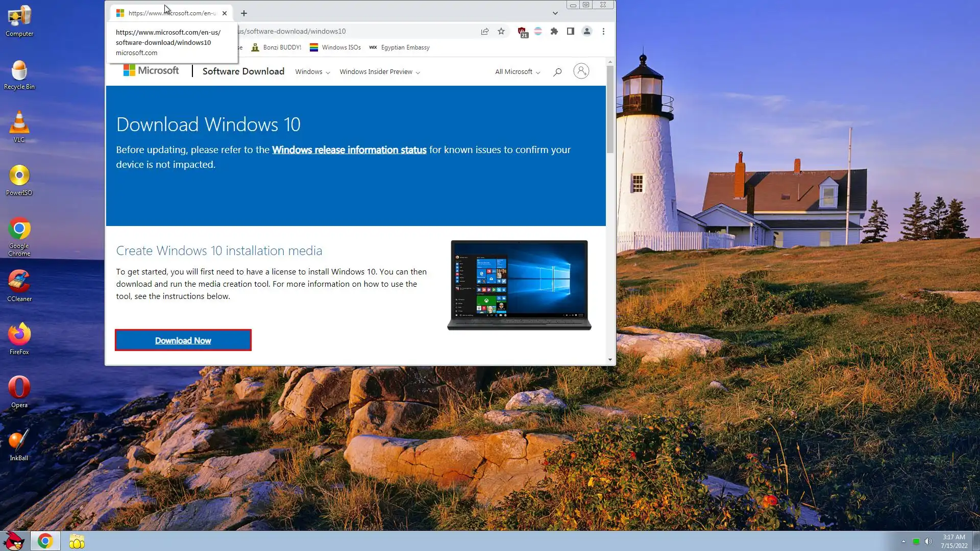Bookmark this page with the star icon

click(501, 31)
